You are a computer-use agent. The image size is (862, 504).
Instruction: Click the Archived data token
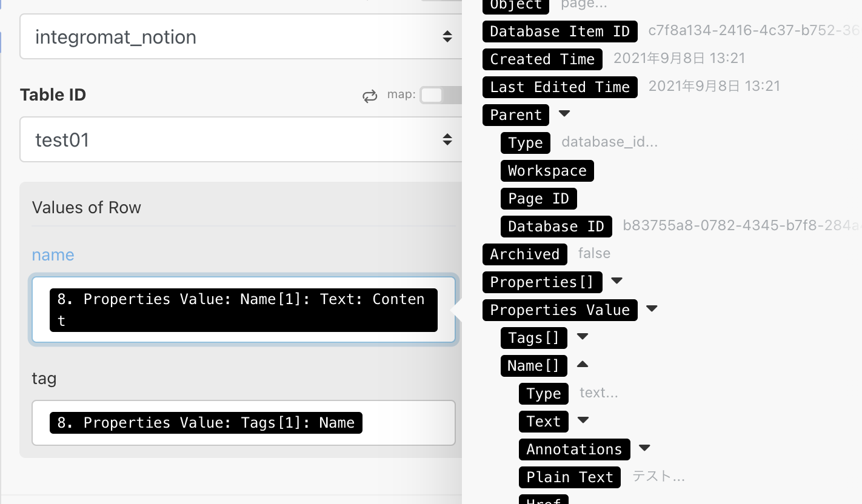[x=524, y=254]
